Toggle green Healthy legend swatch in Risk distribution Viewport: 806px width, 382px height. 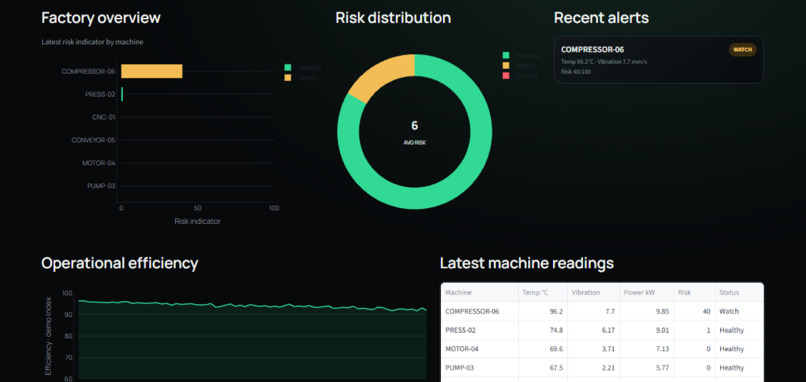tap(506, 56)
